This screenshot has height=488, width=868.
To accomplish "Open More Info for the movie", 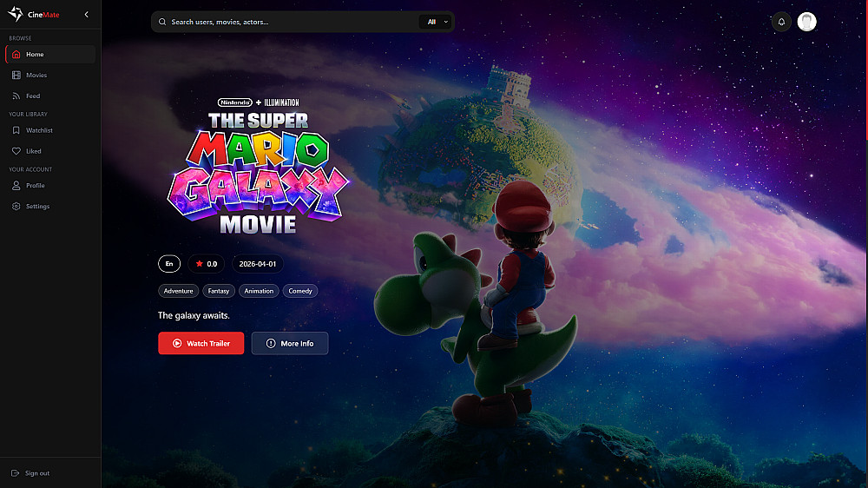I will 290,344.
